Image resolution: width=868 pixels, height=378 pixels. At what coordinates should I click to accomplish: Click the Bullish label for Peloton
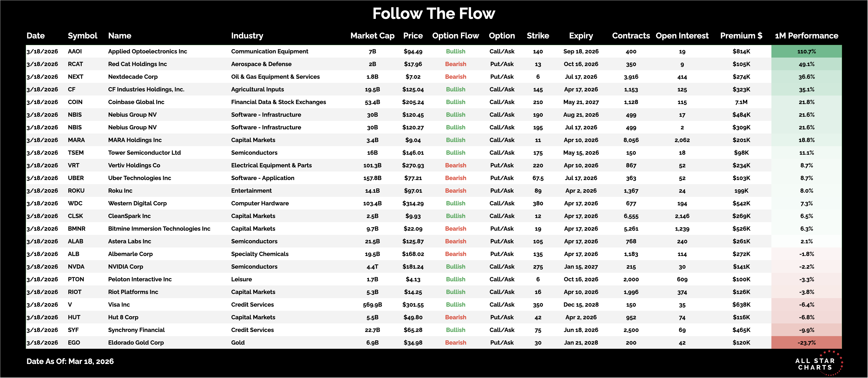click(x=455, y=279)
